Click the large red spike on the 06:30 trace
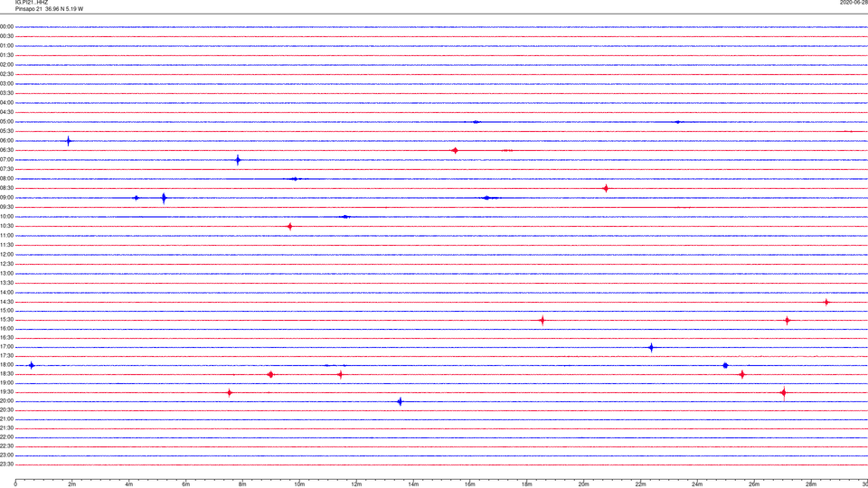Image resolution: width=868 pixels, height=488 pixels. tap(455, 151)
